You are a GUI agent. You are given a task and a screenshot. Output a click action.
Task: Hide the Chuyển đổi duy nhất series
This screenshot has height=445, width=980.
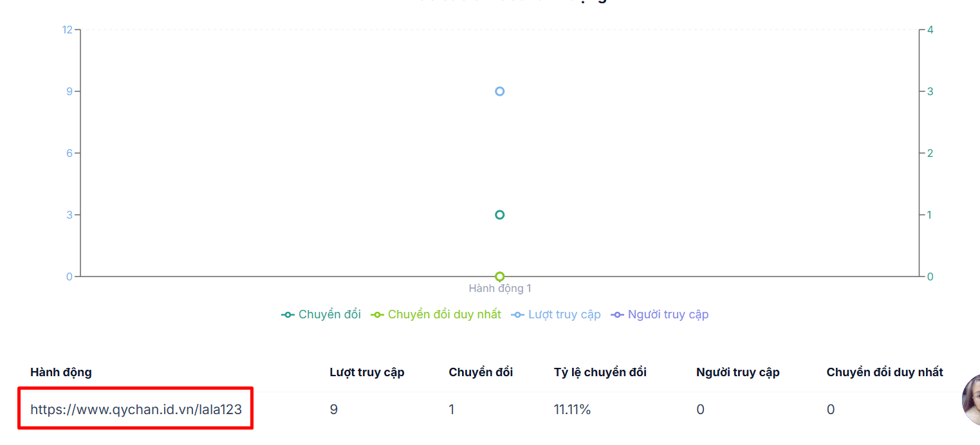436,314
